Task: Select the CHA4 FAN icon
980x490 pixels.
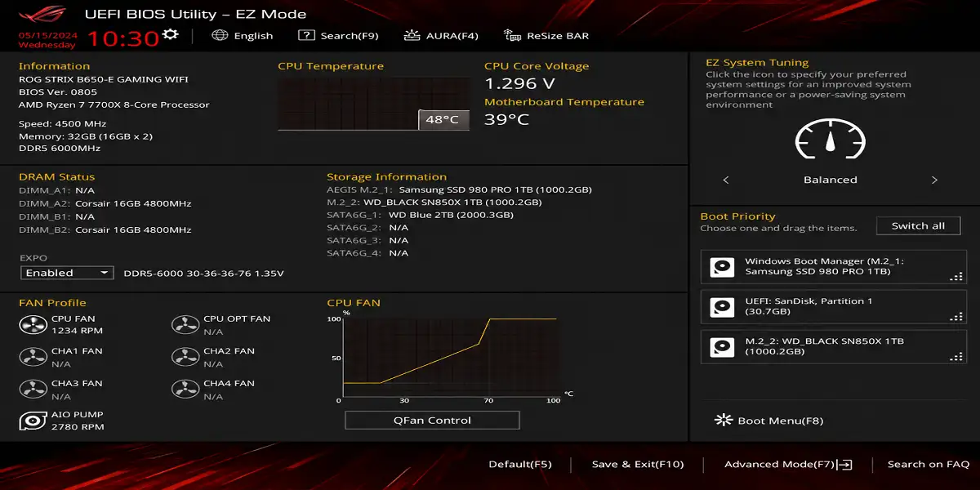Action: coord(185,389)
